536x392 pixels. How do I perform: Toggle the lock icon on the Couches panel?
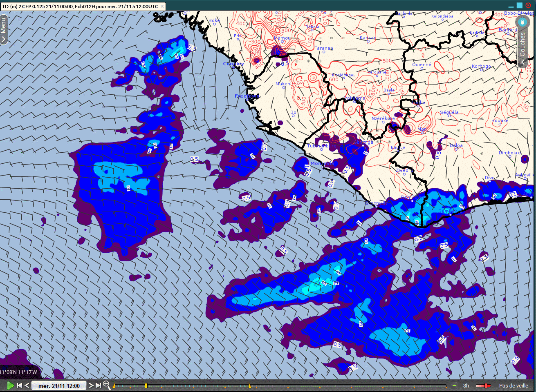pos(523,22)
